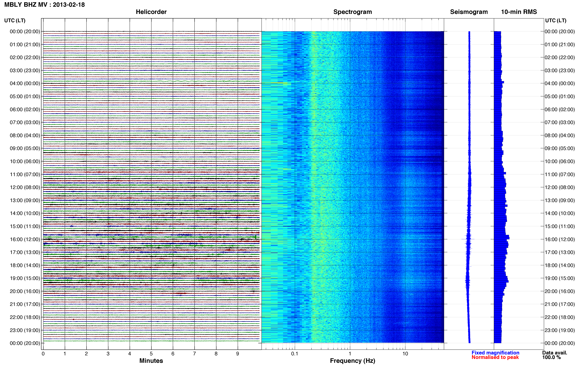
Task: Click '10:00 (06:00)' on the Helicorder time axis
Action: tap(25, 161)
